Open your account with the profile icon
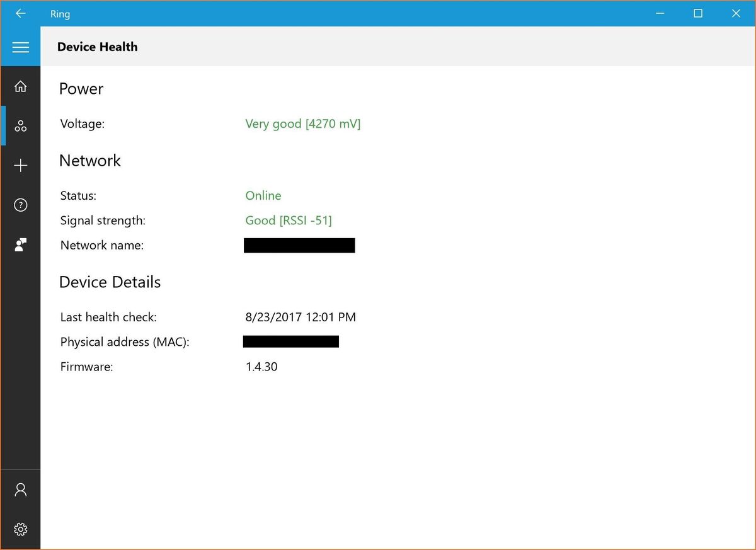The image size is (756, 550). click(21, 490)
